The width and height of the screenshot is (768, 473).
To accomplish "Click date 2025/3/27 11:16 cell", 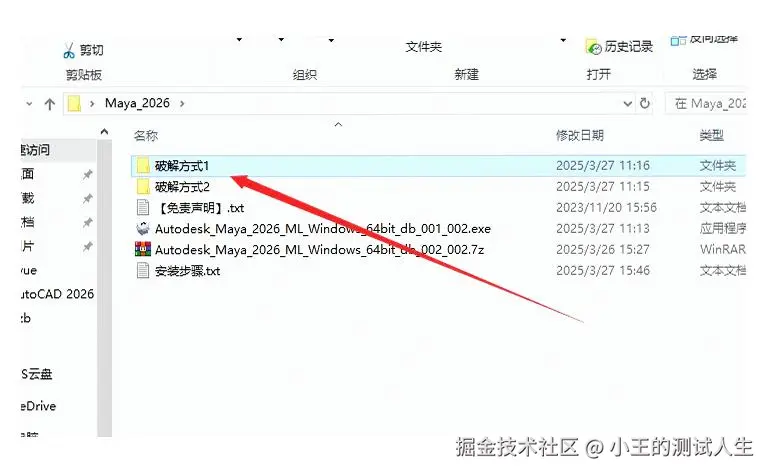I will (602, 166).
